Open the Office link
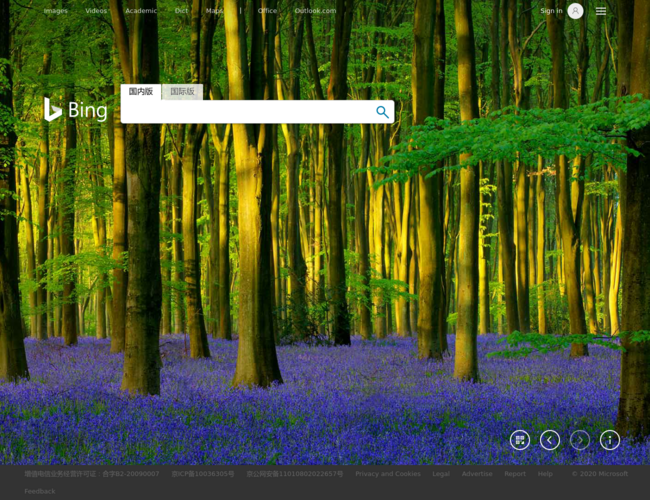The height and width of the screenshot is (500, 650). click(x=267, y=11)
